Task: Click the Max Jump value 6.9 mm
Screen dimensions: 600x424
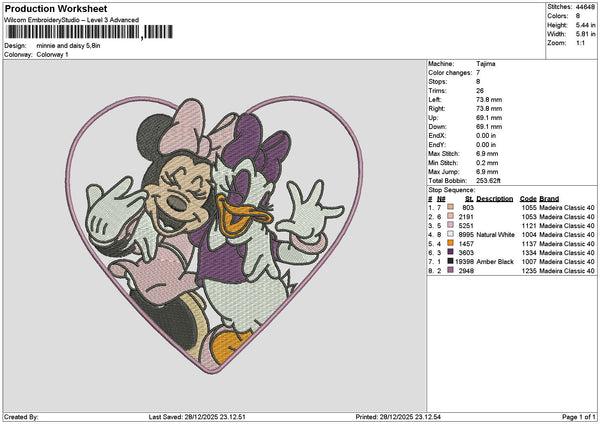Action: (x=487, y=172)
